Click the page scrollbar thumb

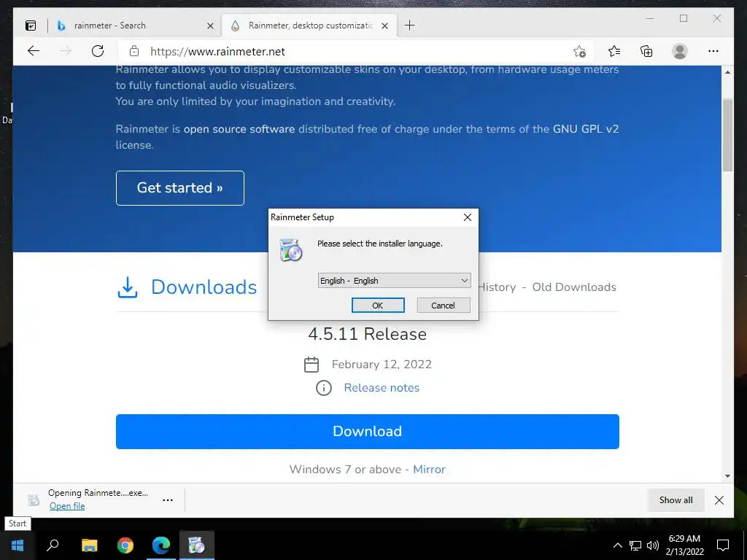727,135
